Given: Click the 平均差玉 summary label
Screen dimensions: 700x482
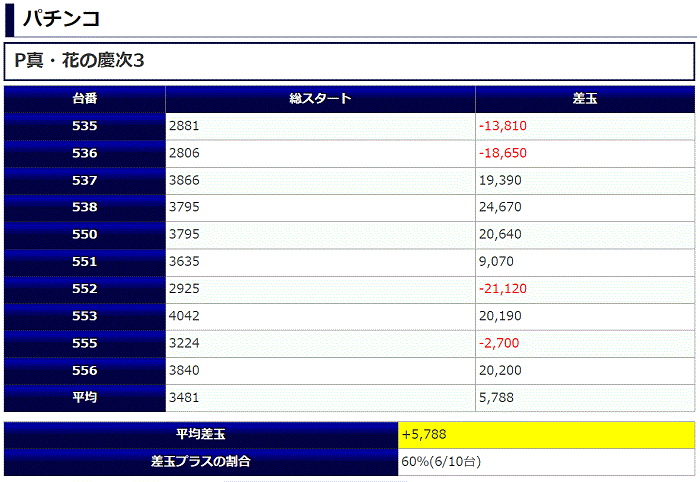Looking at the screenshot, I should [201, 435].
